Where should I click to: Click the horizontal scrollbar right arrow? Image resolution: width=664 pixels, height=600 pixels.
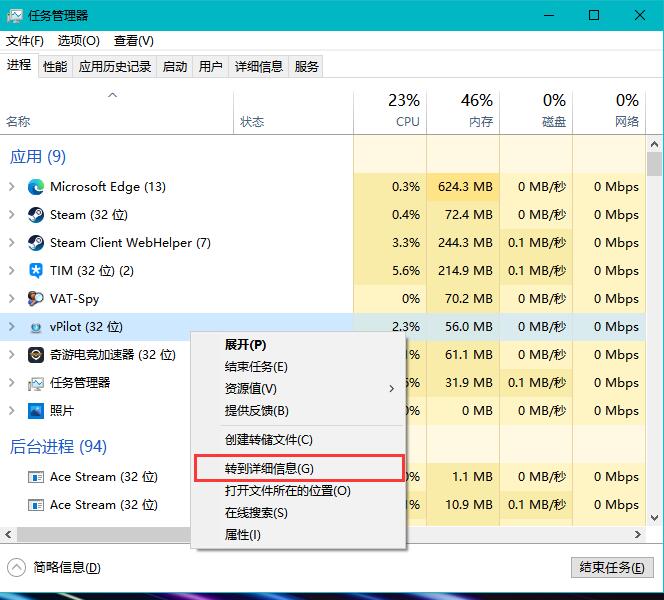coord(638,534)
